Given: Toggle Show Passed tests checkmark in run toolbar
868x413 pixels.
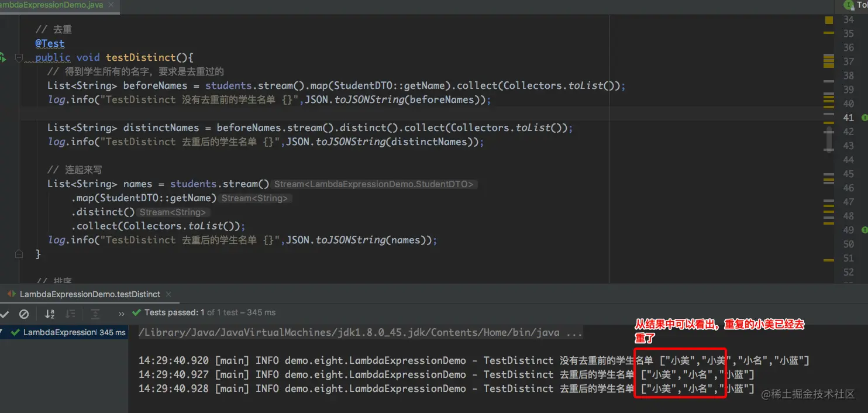Looking at the screenshot, I should 5,314.
